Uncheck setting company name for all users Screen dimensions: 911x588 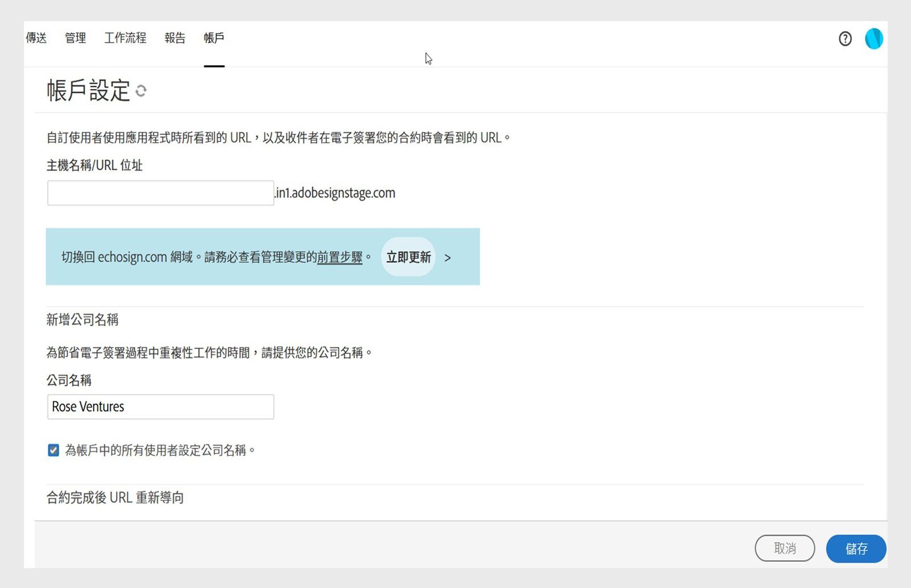pos(53,450)
